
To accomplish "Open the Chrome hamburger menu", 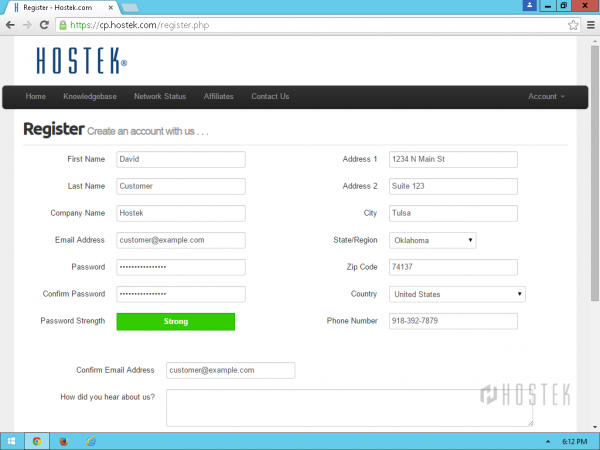I will point(589,25).
